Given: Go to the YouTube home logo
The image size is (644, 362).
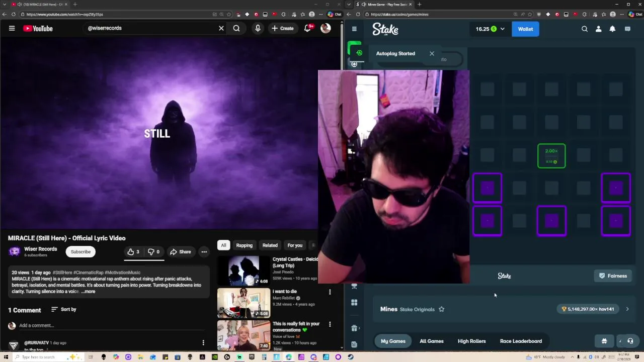Looking at the screenshot, I should point(38,29).
